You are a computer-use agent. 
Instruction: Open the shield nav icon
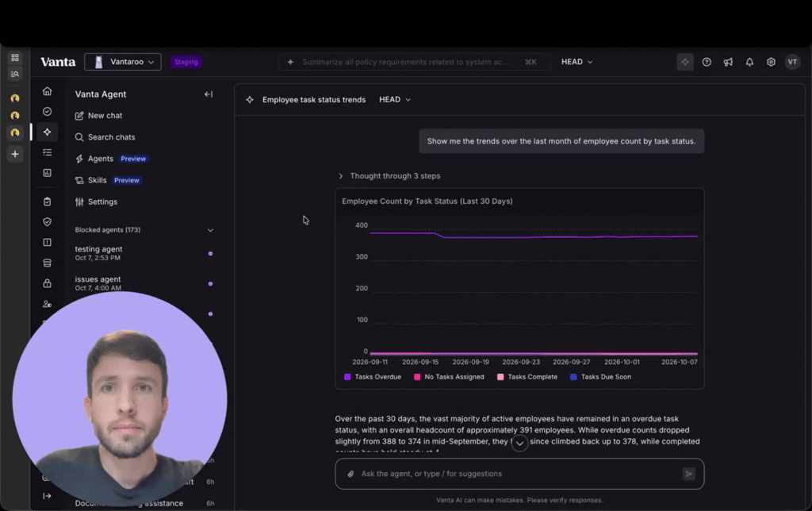[x=47, y=222]
